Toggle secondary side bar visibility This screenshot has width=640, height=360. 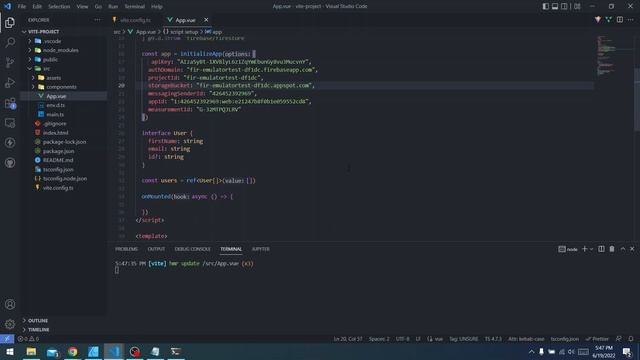[564, 6]
